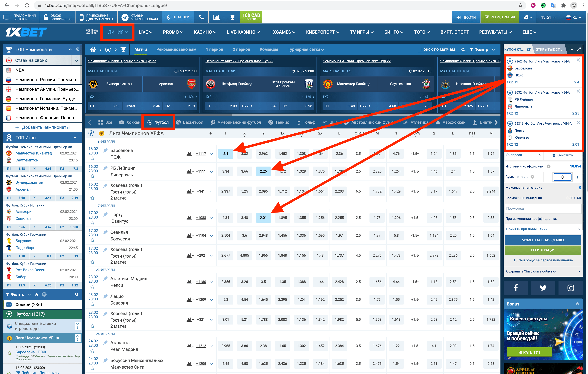This screenshot has height=374, width=588.
Task: Open the ЛИНИЯ dropdown menu
Action: [x=118, y=32]
